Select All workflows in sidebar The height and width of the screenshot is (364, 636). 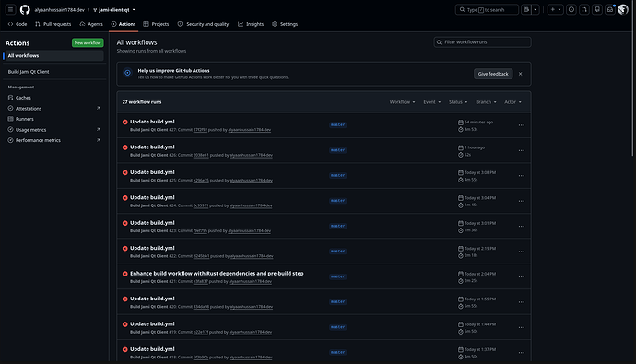[53, 55]
